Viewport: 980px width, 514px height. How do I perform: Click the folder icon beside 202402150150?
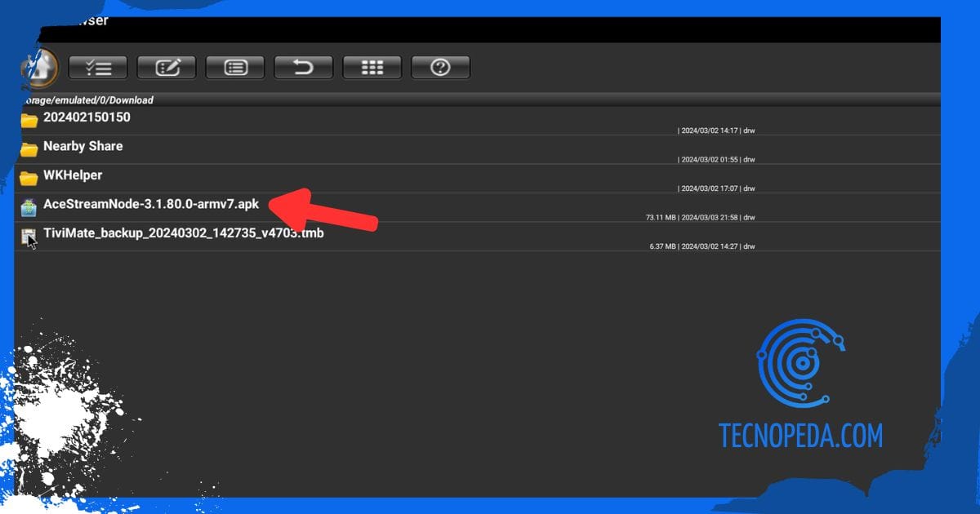pos(29,121)
